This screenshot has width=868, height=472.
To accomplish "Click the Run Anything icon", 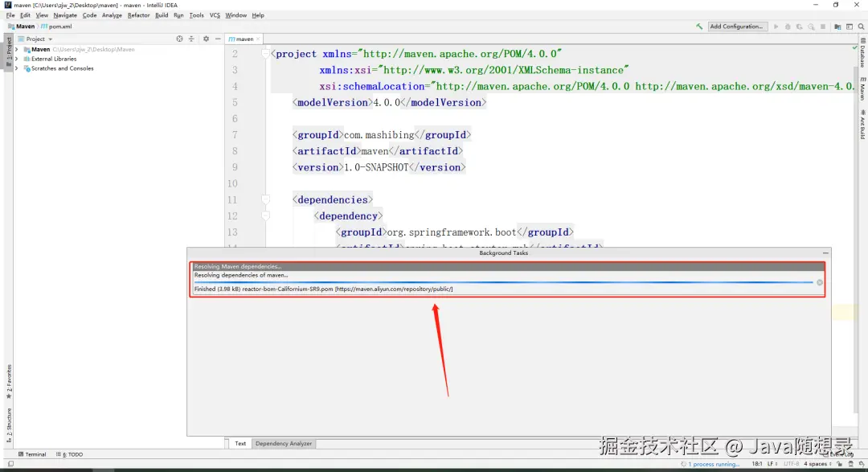I will coord(850,27).
